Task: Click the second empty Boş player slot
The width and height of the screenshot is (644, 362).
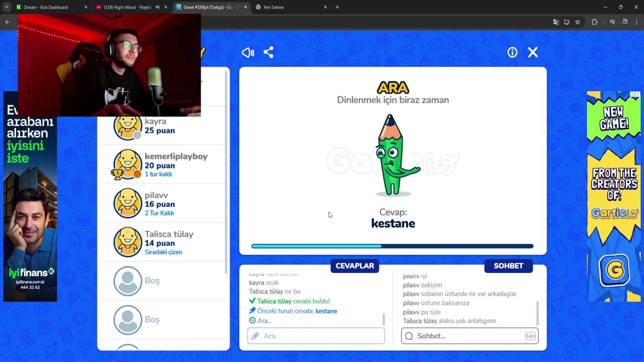Action: coord(163,320)
